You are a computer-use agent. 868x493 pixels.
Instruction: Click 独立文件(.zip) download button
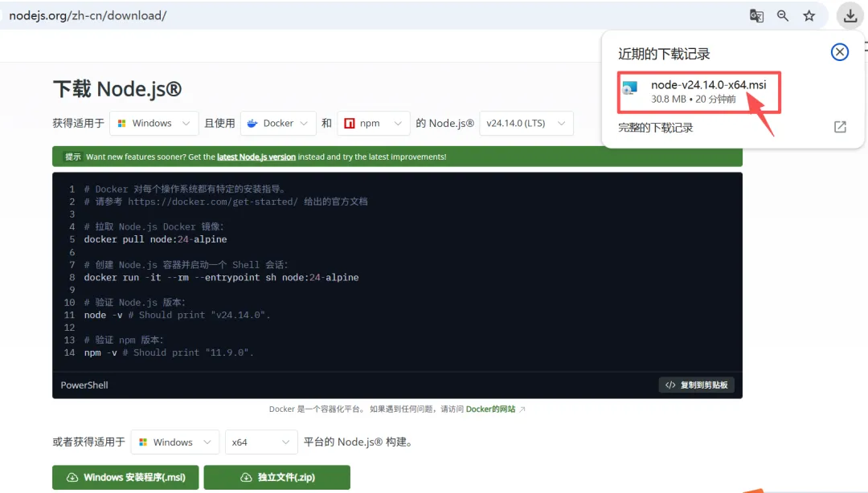276,477
